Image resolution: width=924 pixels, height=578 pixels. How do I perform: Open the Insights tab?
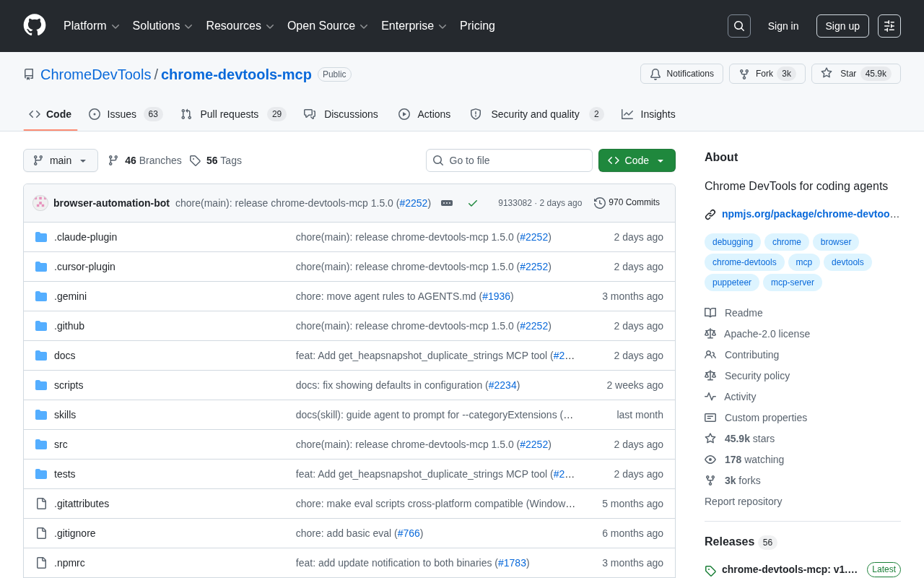pos(648,114)
